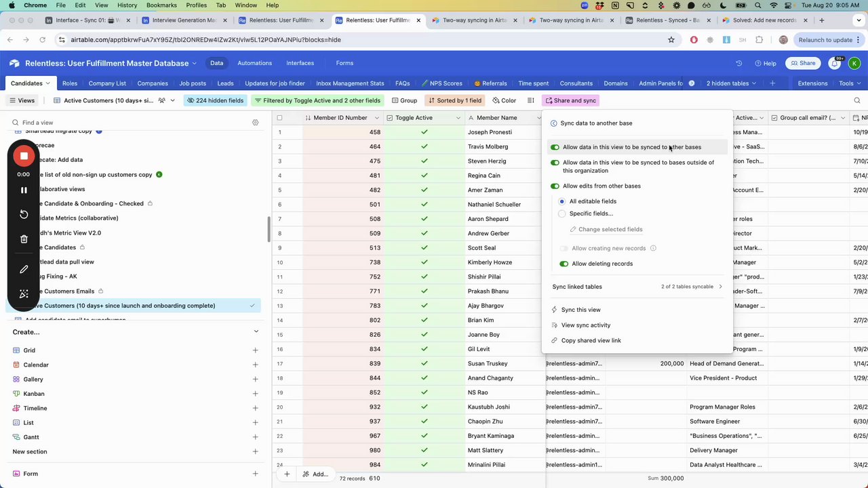
Task: Open view list settings gear
Action: click(256, 123)
